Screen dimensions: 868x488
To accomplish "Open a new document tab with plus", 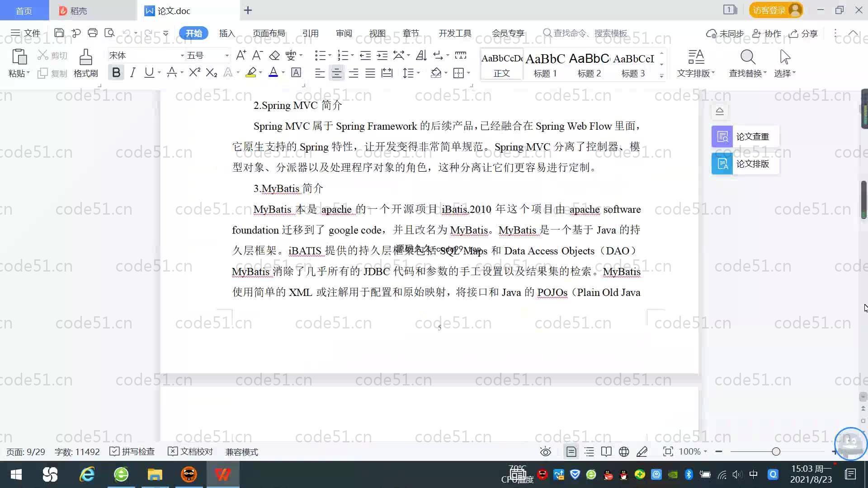I will click(248, 10).
